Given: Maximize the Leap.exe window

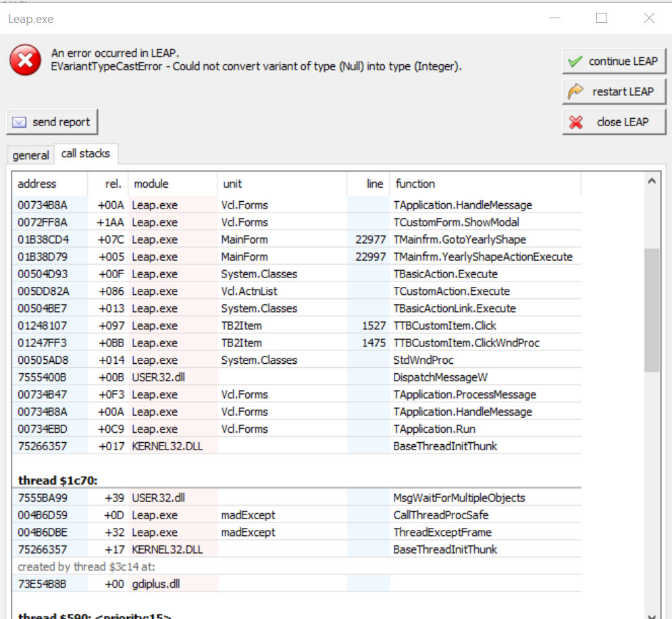Looking at the screenshot, I should click(x=601, y=18).
